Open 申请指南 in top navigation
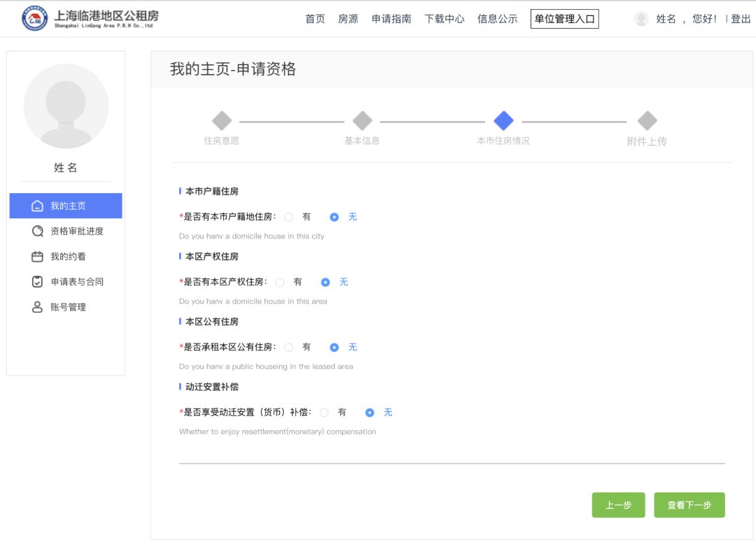 pos(391,19)
